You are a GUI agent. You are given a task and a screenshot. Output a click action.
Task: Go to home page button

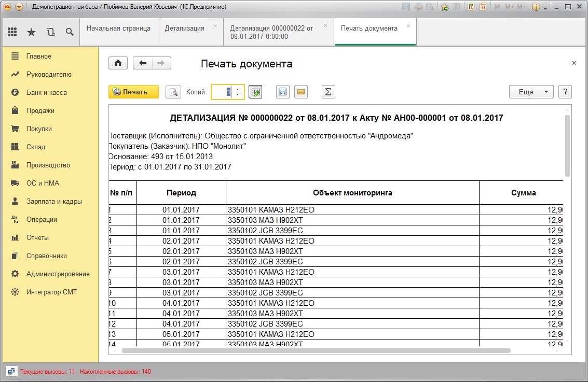(x=118, y=63)
